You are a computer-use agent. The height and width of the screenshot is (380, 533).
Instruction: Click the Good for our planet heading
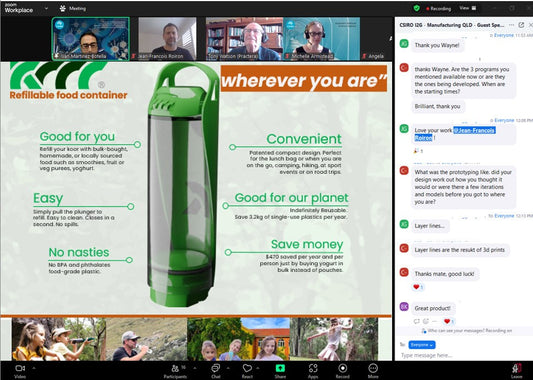pos(291,198)
